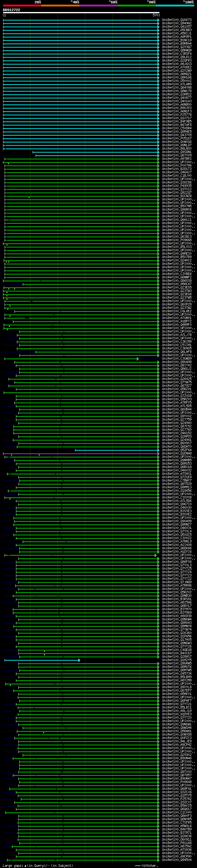Viewport: 197px width, 868px height.
Task: Select hit label UniRef100_Q8RWQ9
Action: click(x=176, y=50)
